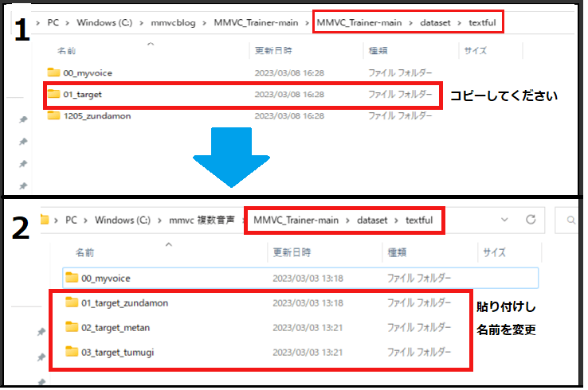Click PC breadcrumb in bottom window
Screen dimensions: 588x390
coord(71,220)
